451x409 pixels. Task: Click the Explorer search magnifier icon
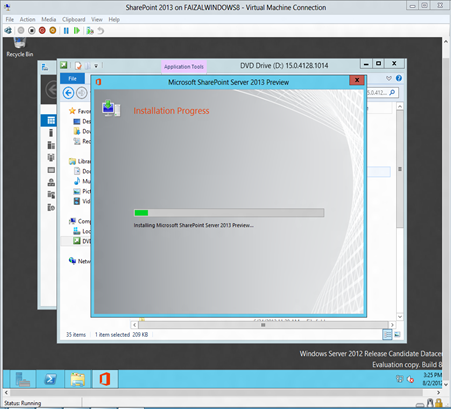coord(392,92)
